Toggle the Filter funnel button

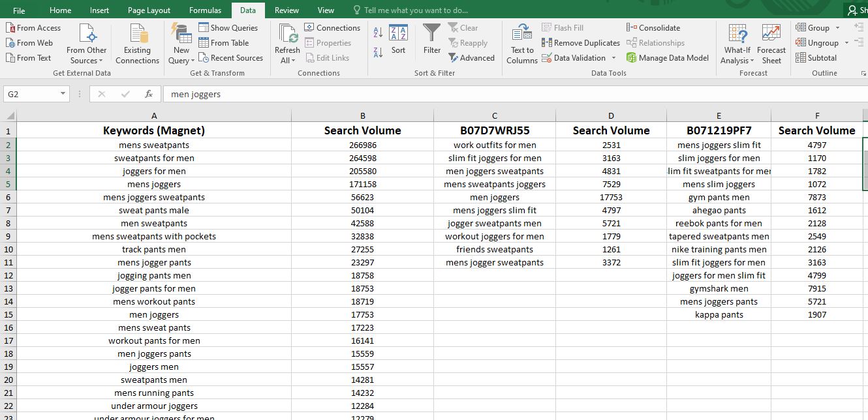431,39
